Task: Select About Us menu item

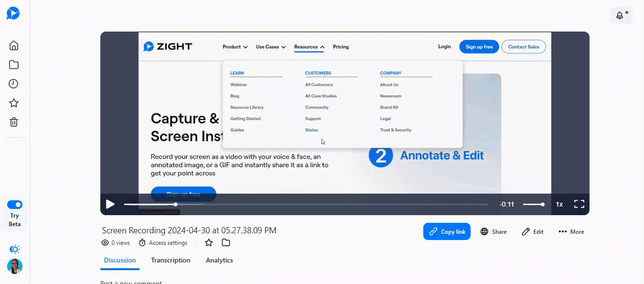Action: coord(389,85)
